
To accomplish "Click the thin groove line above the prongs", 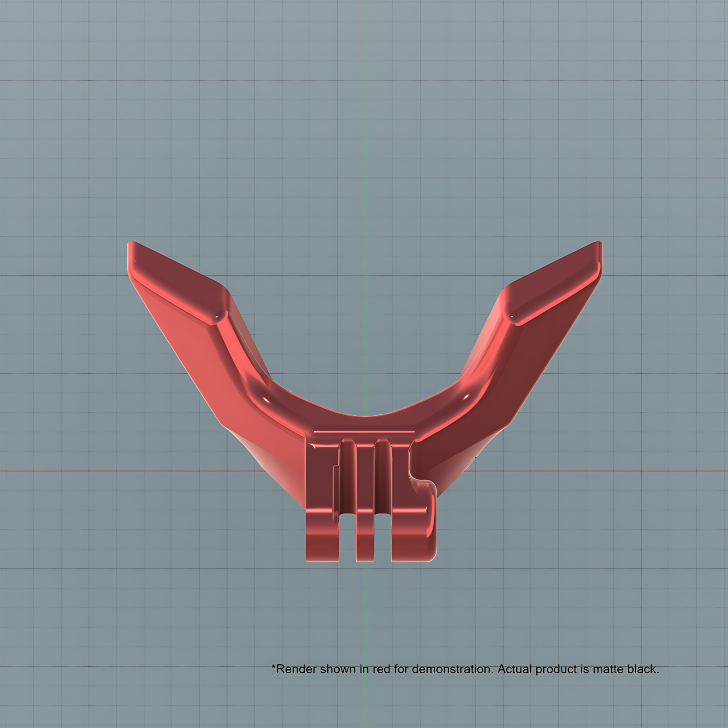I will tap(364, 431).
